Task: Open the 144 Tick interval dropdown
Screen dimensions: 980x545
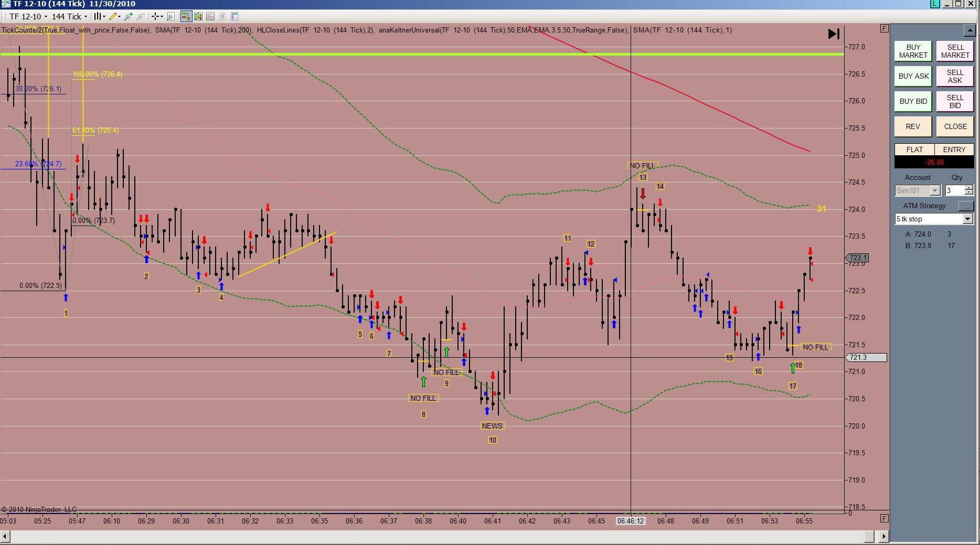Action: [x=69, y=16]
